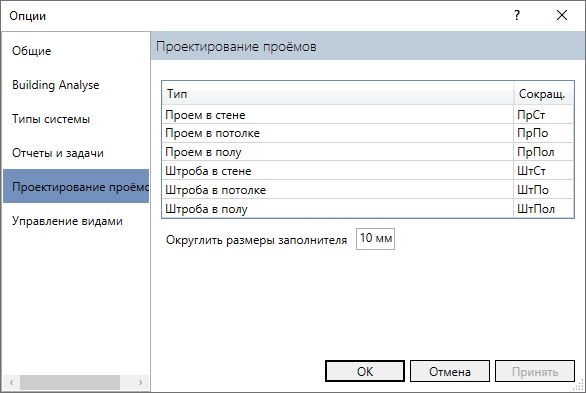Select the Проектирование проёмов sidebar item

(x=76, y=186)
